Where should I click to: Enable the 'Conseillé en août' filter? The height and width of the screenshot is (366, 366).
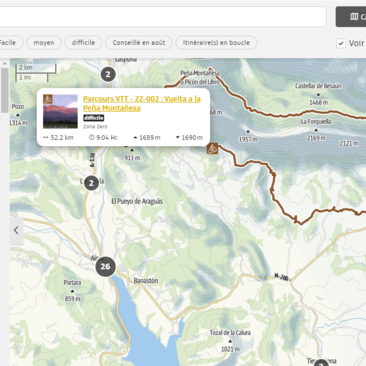[x=139, y=43]
